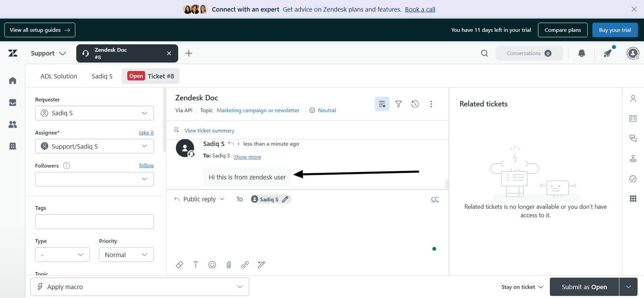Close the Zendesk Doc #8 tab
This screenshot has width=644, height=298.
tap(169, 53)
